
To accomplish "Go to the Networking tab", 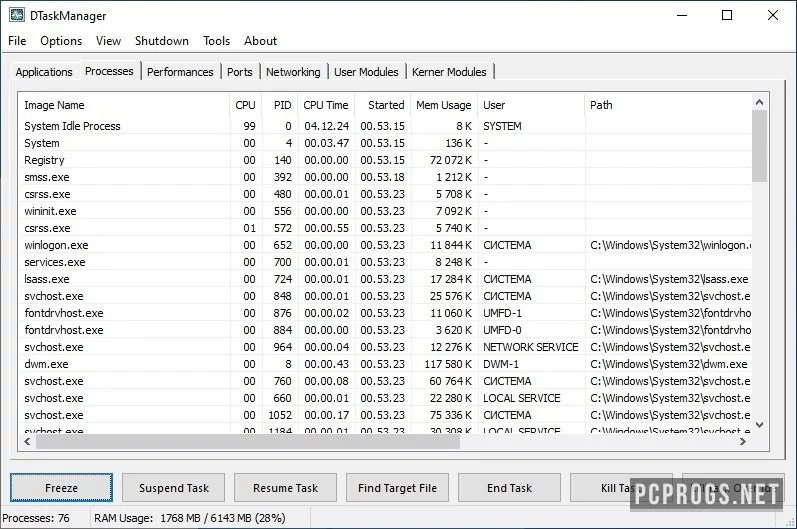I will (293, 72).
